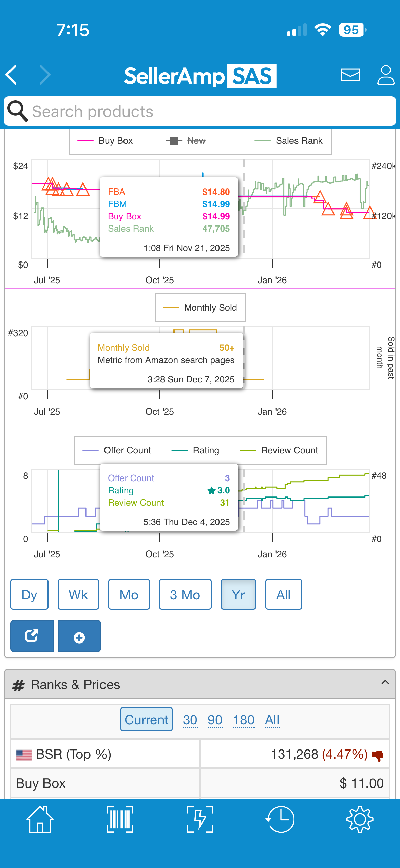Click the plus circle chart button

(79, 636)
